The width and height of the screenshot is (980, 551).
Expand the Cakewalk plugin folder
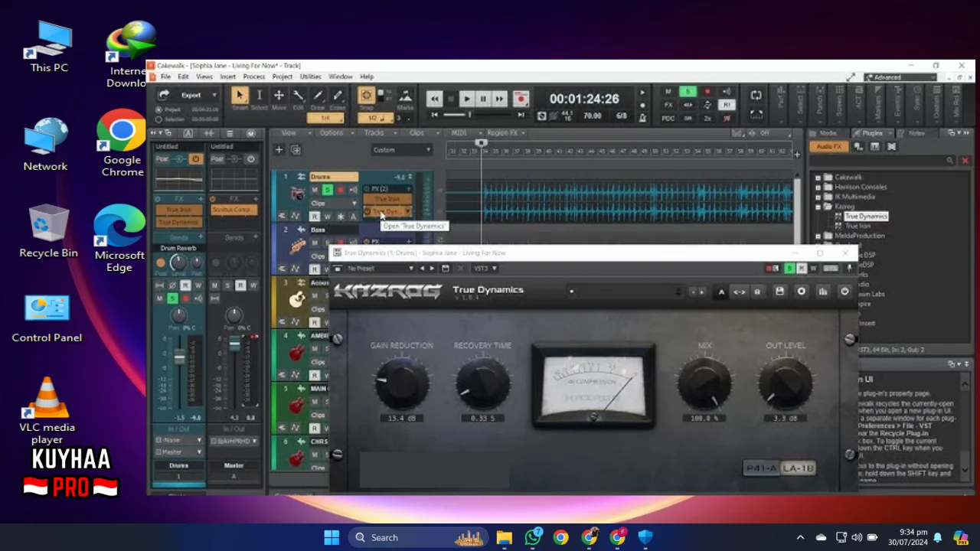(x=818, y=178)
